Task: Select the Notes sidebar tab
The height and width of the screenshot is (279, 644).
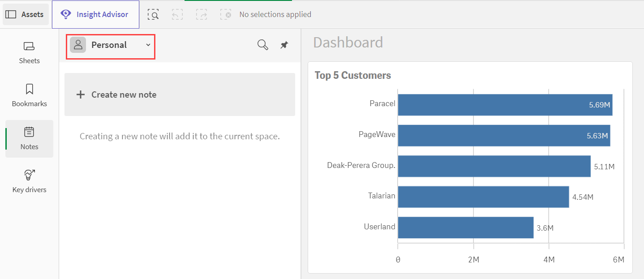Action: coord(30,138)
